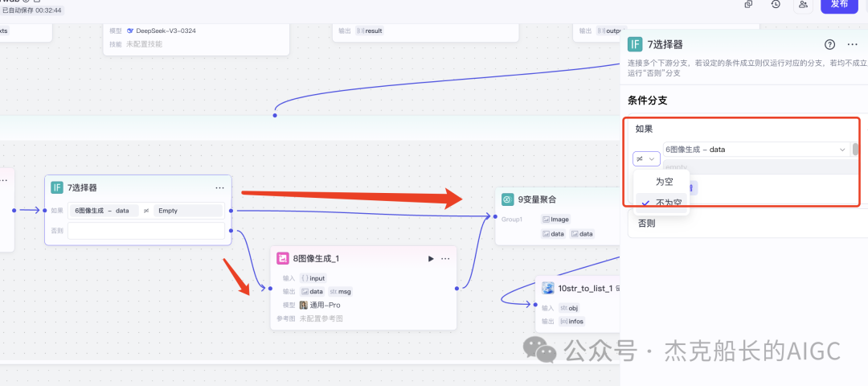The image size is (868, 386).
Task: Click the Group1 label in 9变量聚合
Action: (512, 220)
